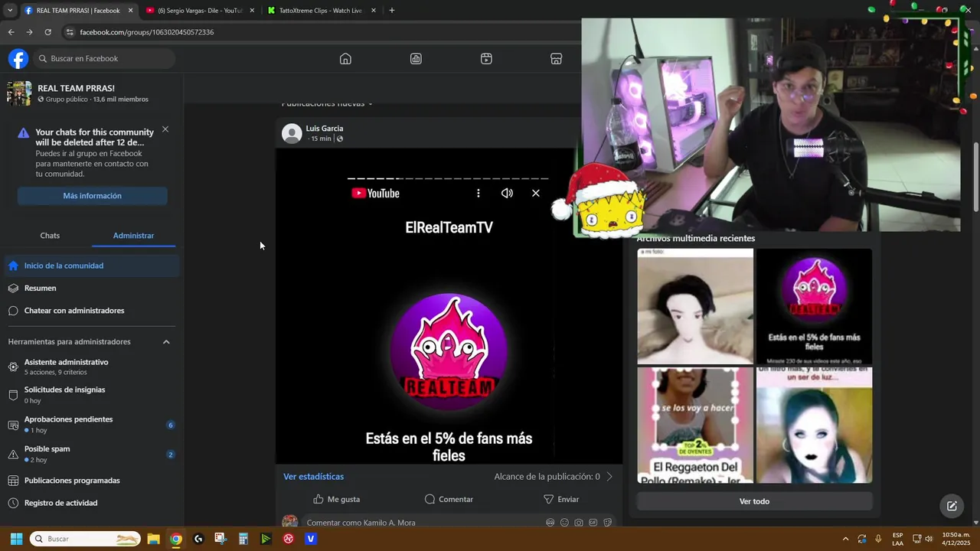The height and width of the screenshot is (551, 980).
Task: Open the blue-haired face media thumbnail
Action: coord(814,425)
